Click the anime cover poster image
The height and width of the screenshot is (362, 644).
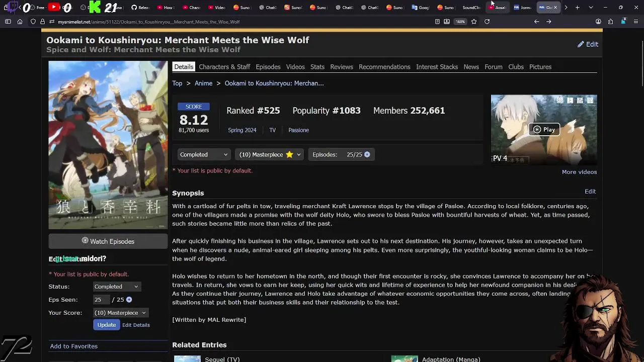click(x=108, y=145)
